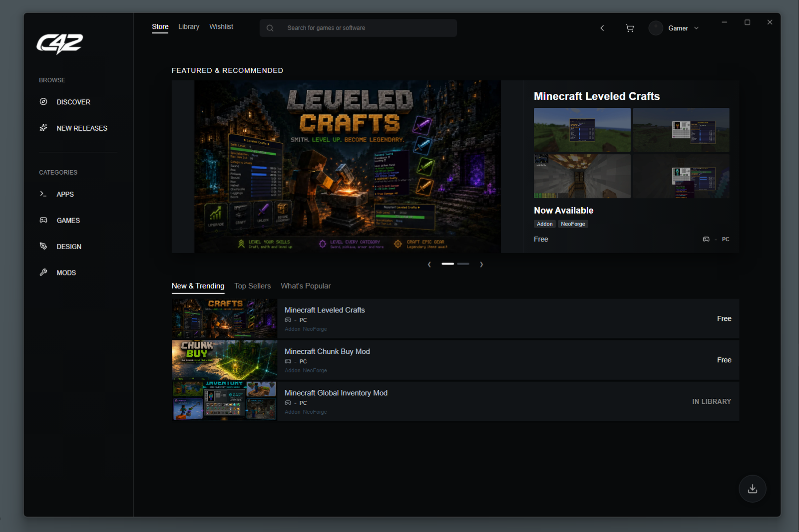Click Free price on Leveled Crafts row
Viewport: 799px width, 532px height.
click(x=724, y=318)
